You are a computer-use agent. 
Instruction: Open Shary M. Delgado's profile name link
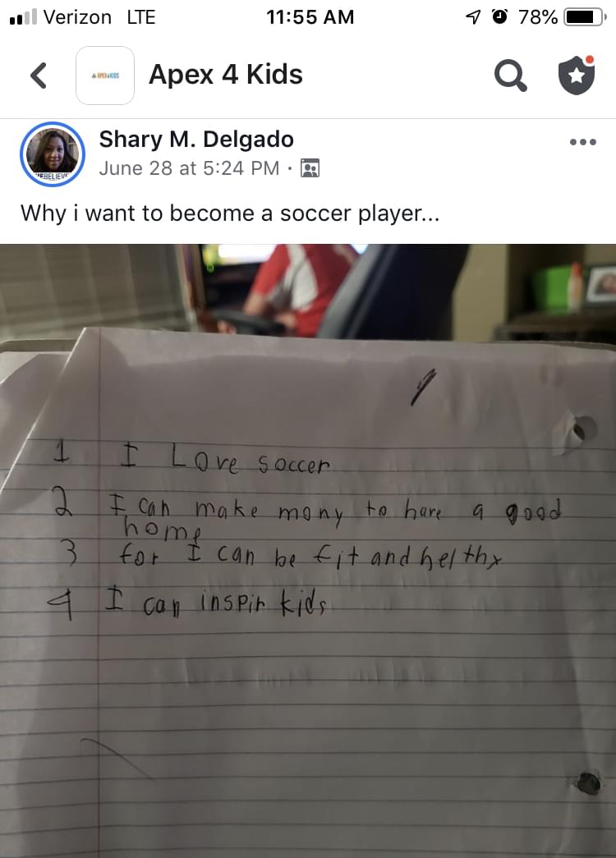[196, 139]
